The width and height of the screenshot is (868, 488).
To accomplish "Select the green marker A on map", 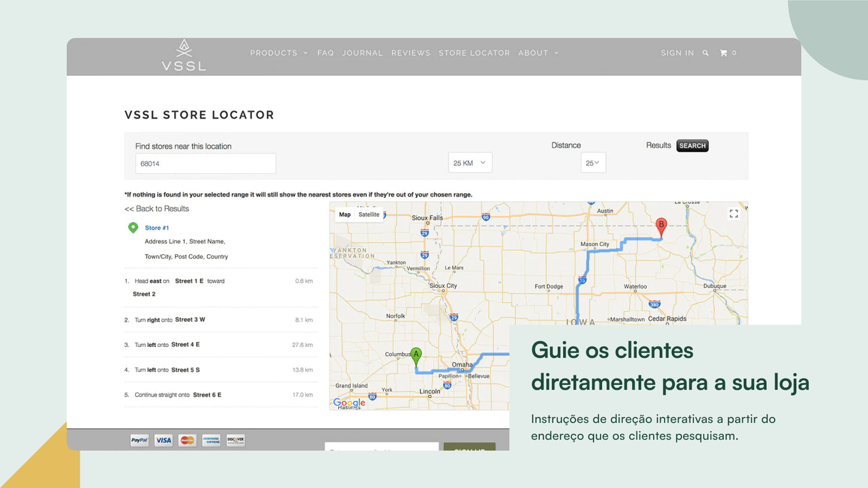I will 416,357.
